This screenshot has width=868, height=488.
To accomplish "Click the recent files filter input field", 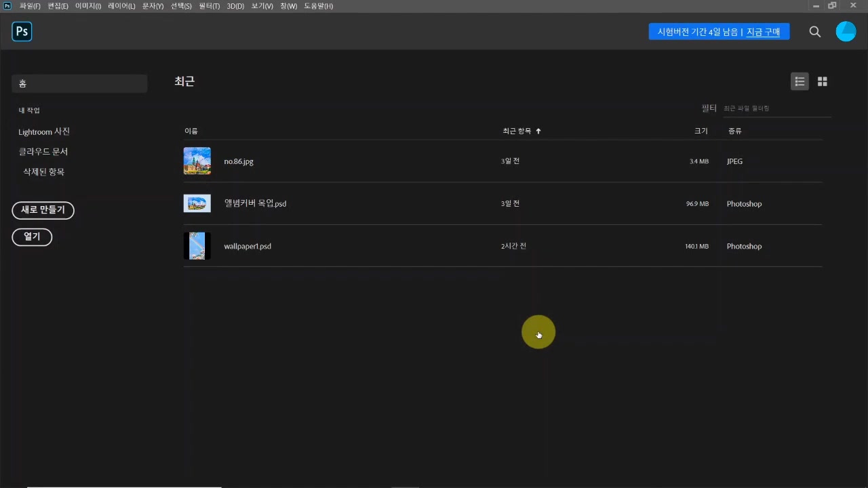I will (x=776, y=108).
